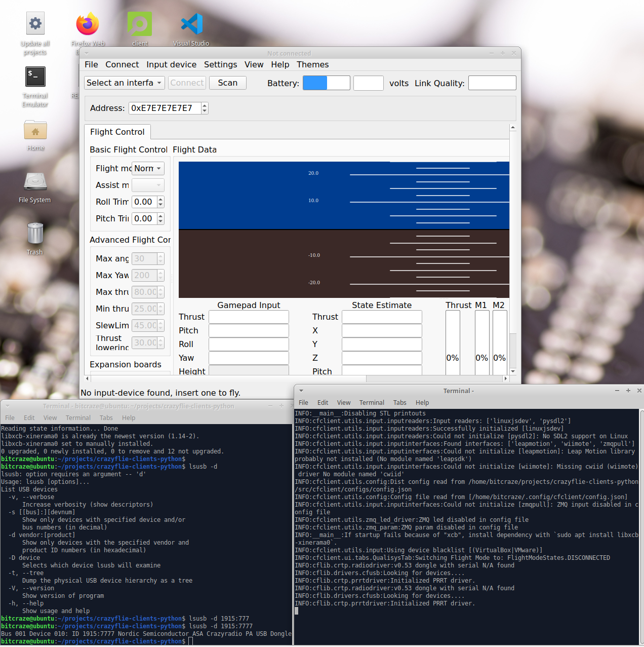The height and width of the screenshot is (647, 644).
Task: Open the Flight mode Normal dropdown
Action: pos(148,169)
